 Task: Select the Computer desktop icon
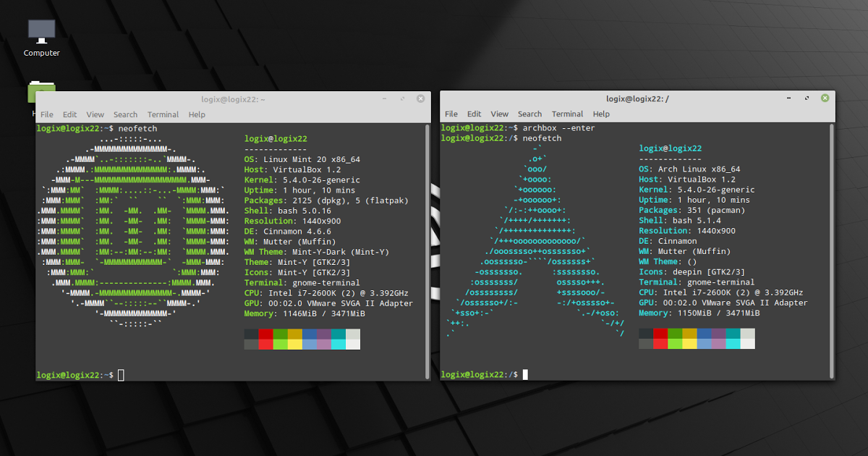pyautogui.click(x=42, y=38)
